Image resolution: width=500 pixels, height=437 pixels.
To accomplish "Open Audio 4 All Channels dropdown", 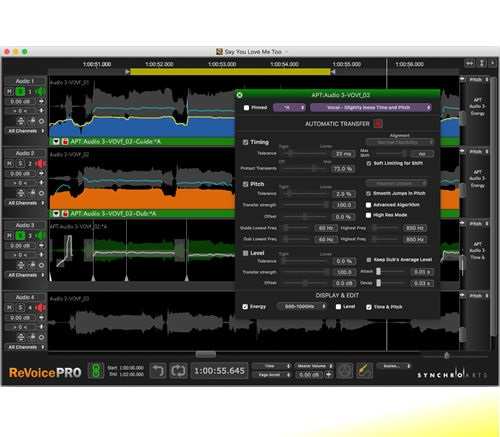I will click(26, 347).
